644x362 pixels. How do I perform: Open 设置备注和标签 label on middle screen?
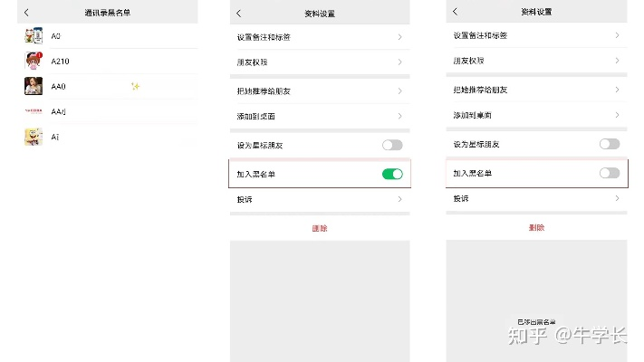264,37
